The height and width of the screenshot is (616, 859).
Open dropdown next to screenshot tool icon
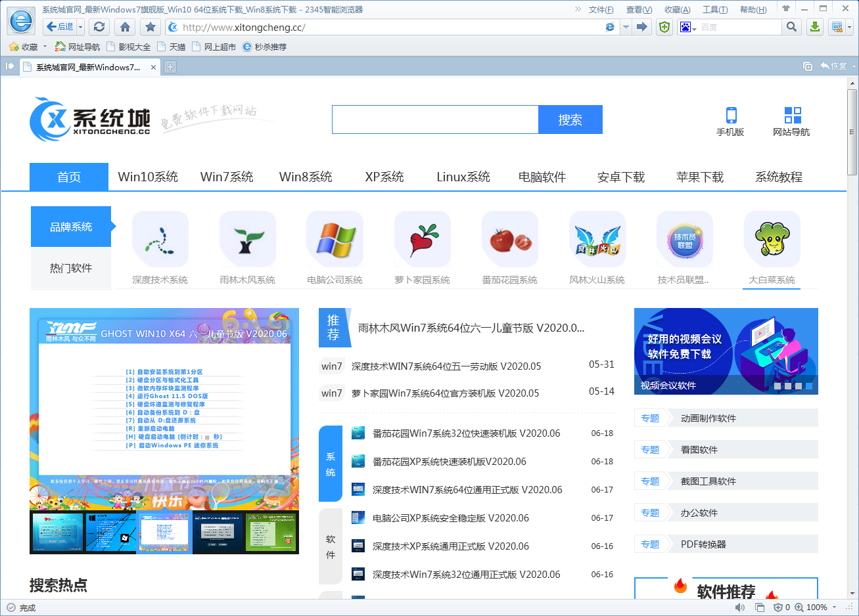(848, 27)
